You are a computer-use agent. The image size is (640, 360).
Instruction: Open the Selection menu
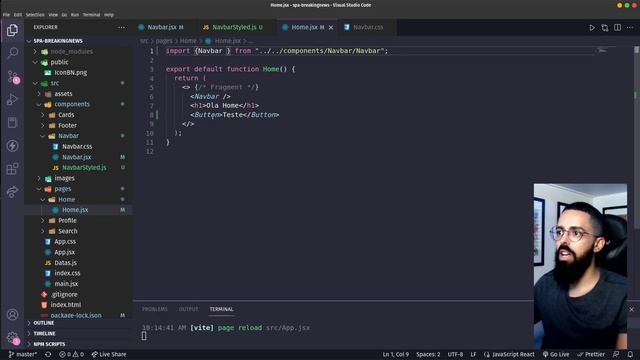pyautogui.click(x=35, y=15)
